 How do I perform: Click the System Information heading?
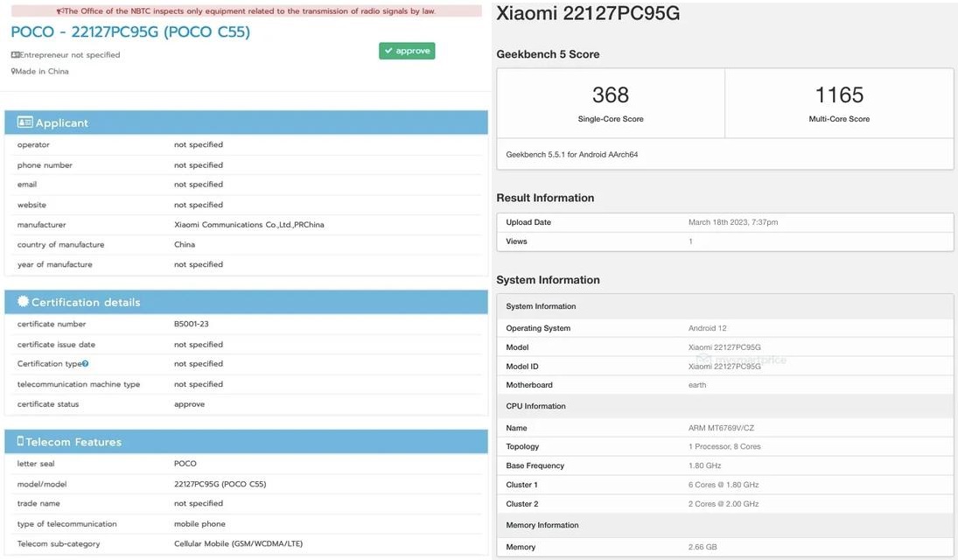click(548, 280)
